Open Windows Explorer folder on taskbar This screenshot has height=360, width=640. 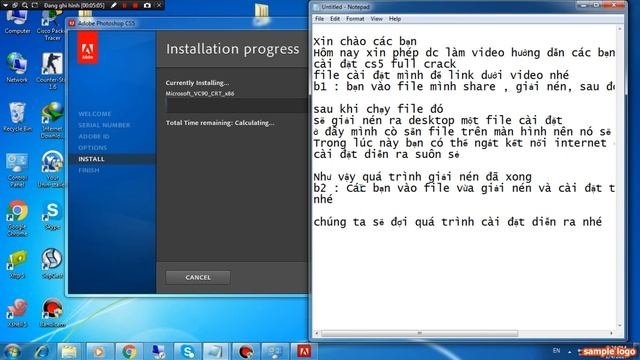pyautogui.click(x=69, y=351)
